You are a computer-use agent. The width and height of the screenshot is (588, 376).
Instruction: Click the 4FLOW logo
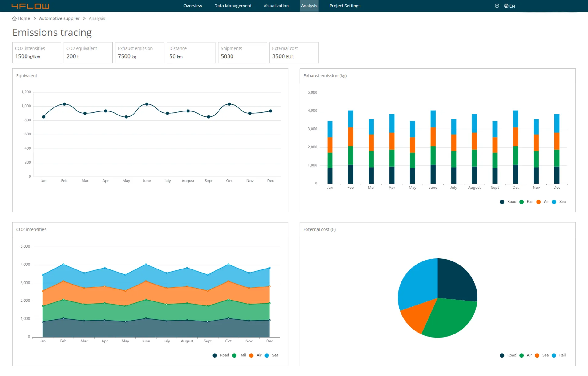[30, 6]
